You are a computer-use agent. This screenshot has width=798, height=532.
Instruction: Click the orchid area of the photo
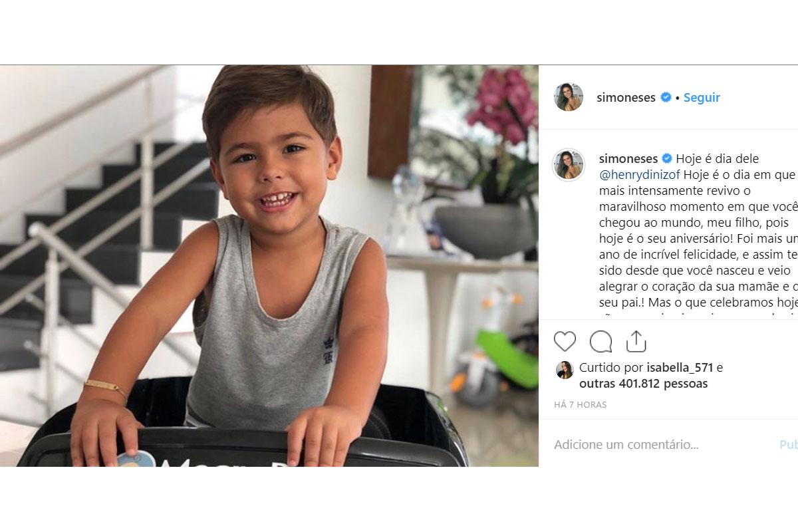[502, 106]
